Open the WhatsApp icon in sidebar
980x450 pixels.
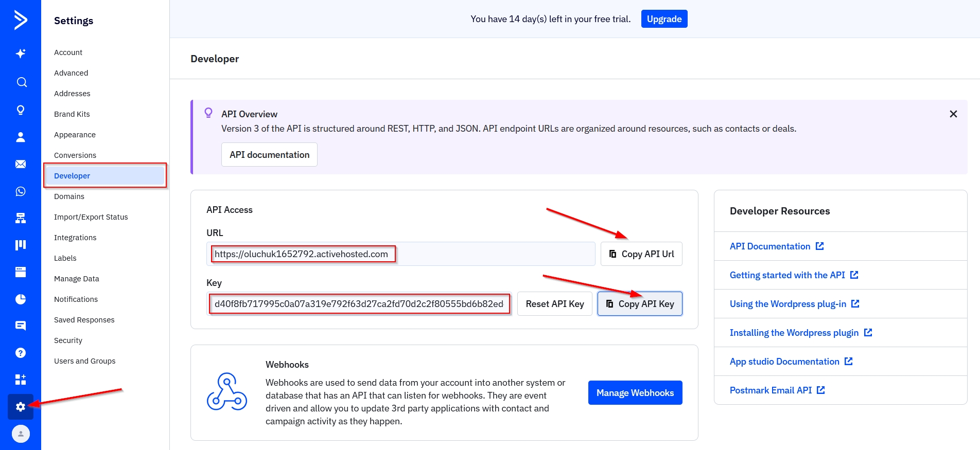point(21,191)
